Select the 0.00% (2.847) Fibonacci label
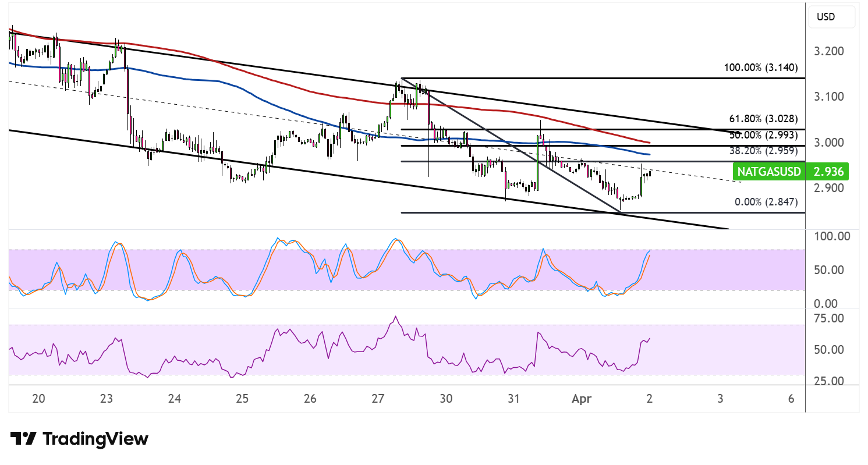The width and height of the screenshot is (868, 465). tap(766, 202)
